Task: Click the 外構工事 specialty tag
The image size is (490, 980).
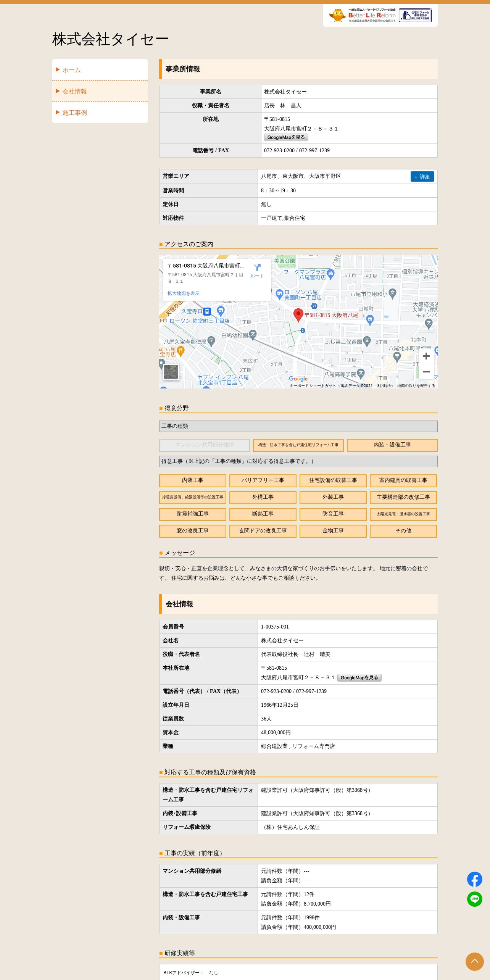Action: click(x=263, y=497)
